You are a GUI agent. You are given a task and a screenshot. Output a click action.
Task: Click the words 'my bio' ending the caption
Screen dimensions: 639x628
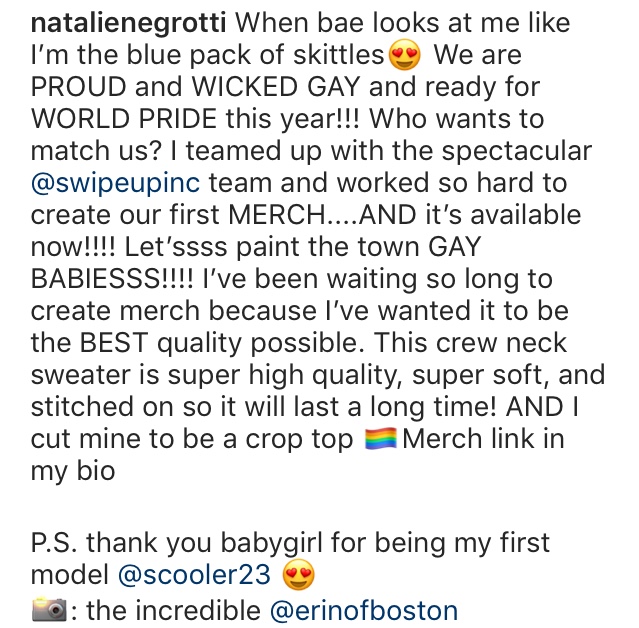tap(73, 472)
